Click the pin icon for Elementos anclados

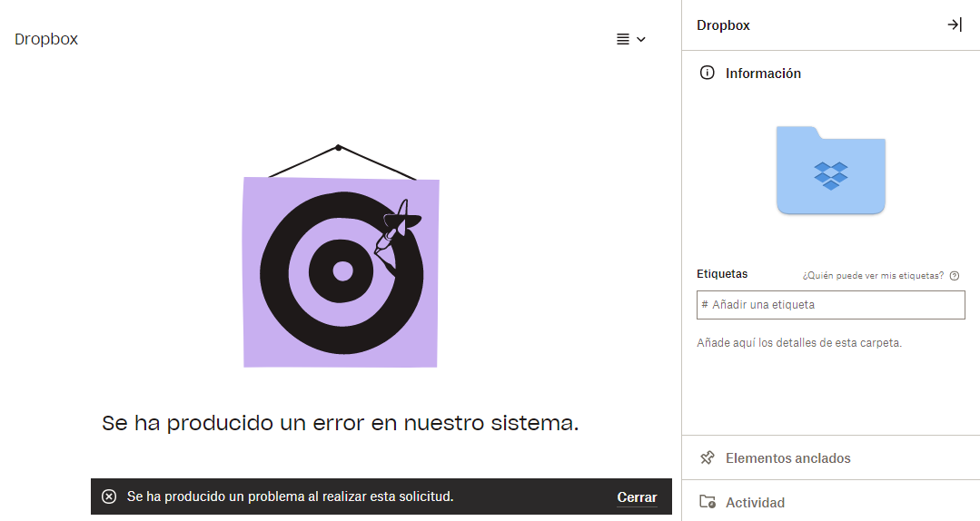tap(707, 458)
